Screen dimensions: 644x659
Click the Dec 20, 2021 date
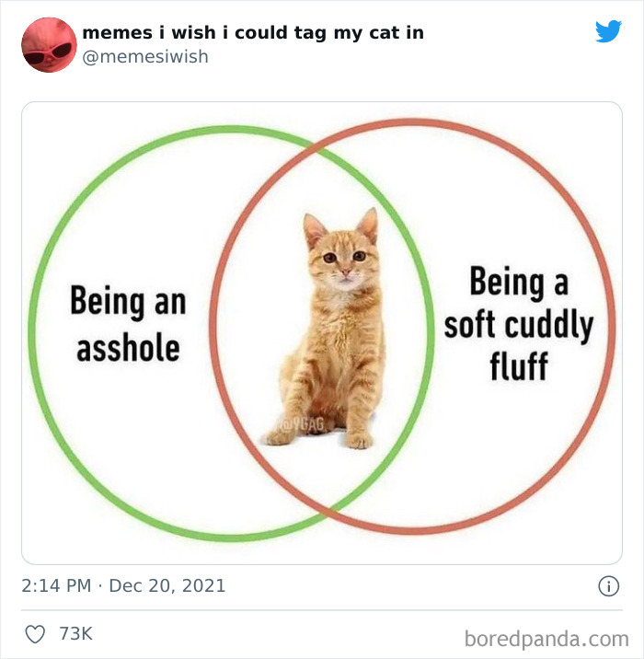coord(167,585)
